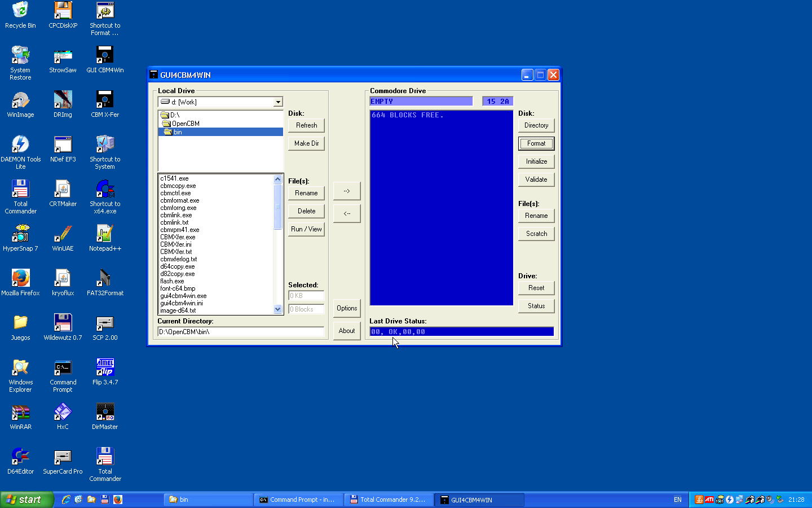Click the Initialize button
This screenshot has height=508, width=812.
[536, 161]
